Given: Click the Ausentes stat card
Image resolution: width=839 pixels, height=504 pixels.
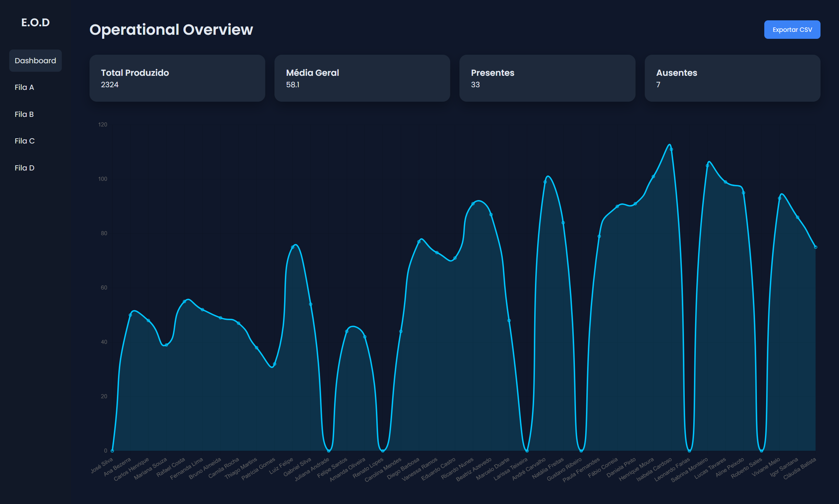Looking at the screenshot, I should 732,78.
